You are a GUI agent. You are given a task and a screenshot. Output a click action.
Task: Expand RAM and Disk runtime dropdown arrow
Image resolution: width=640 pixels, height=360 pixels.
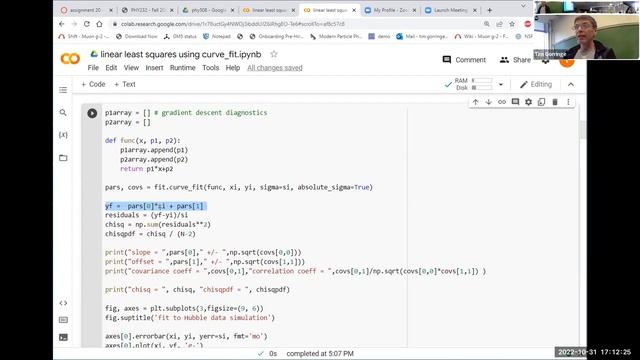coord(501,84)
